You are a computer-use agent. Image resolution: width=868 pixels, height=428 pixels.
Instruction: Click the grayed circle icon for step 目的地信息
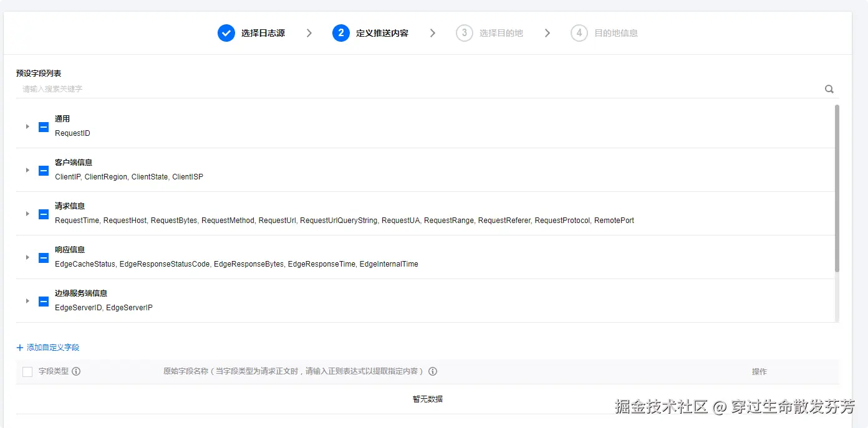(579, 32)
